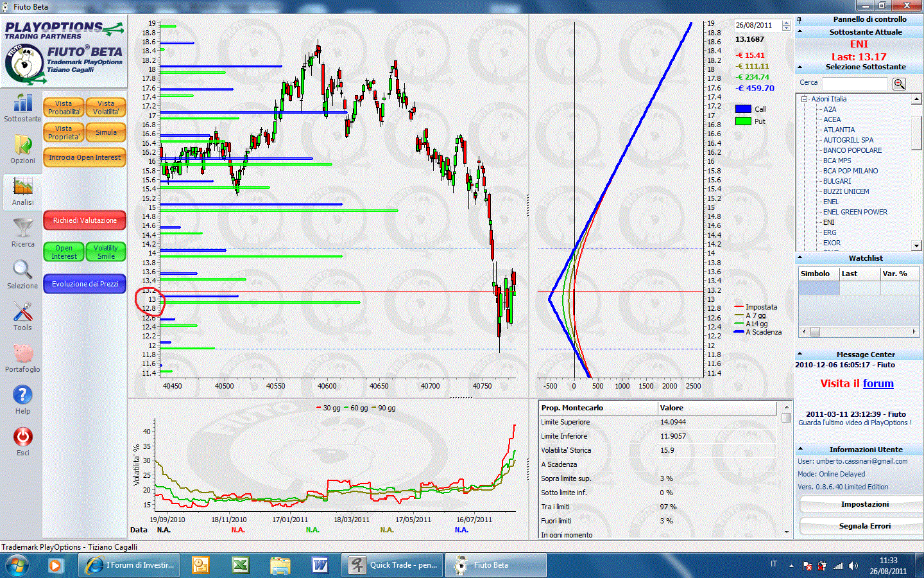The height and width of the screenshot is (578, 924).
Task: Open the Help question mark icon
Action: point(22,395)
